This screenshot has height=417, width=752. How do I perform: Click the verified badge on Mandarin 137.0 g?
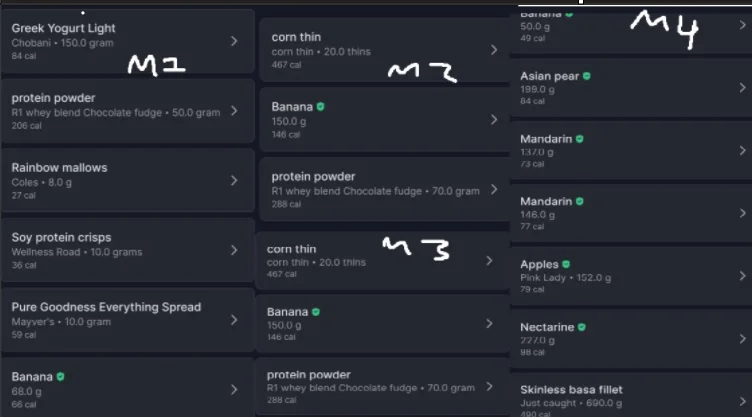580,139
